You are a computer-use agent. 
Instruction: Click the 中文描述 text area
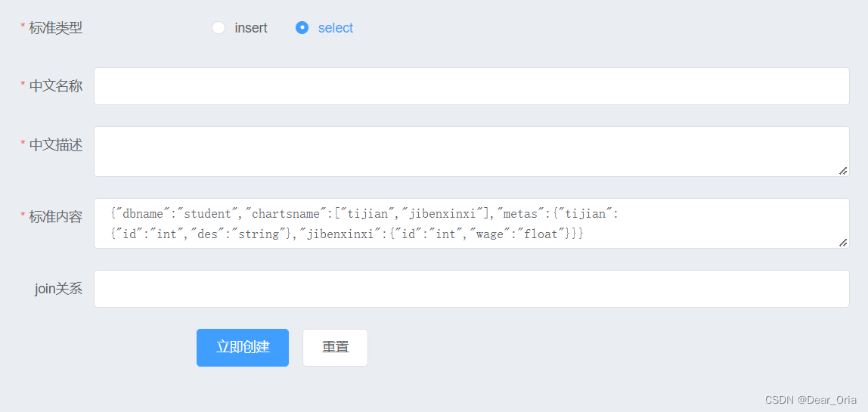[x=472, y=152]
